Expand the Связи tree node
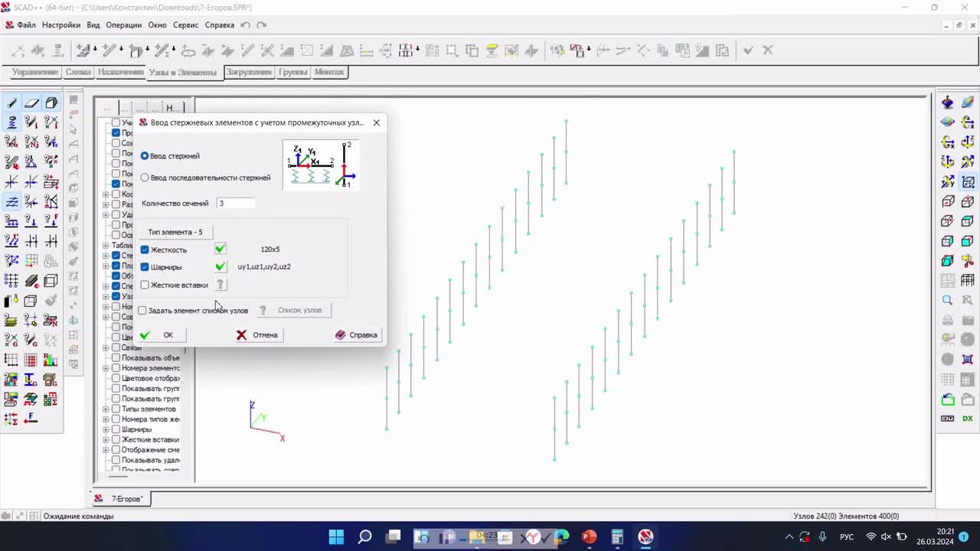 tap(106, 347)
